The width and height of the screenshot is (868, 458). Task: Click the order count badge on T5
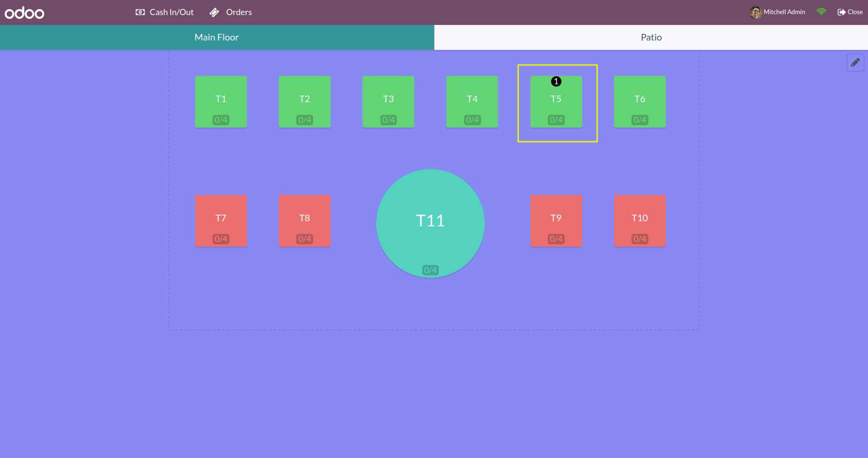tap(556, 81)
